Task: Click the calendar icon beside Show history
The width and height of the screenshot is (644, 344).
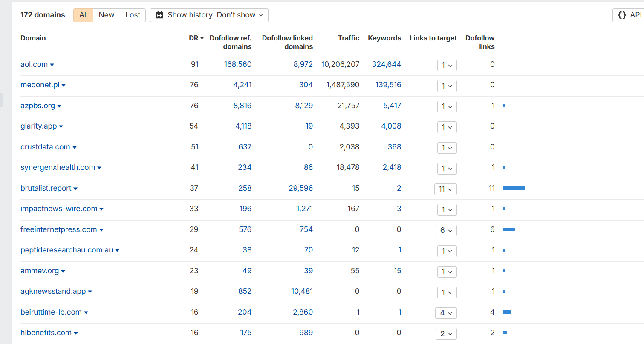Action: tap(160, 15)
